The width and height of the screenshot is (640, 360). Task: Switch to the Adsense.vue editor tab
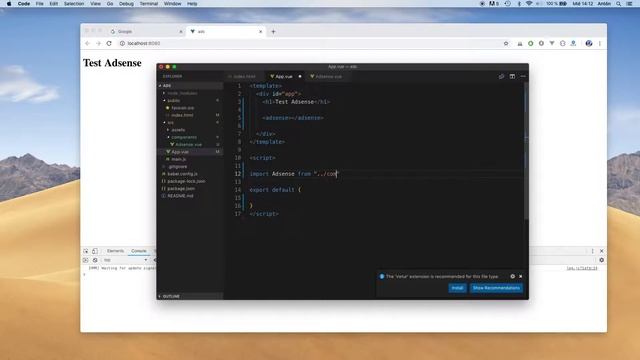(x=328, y=76)
